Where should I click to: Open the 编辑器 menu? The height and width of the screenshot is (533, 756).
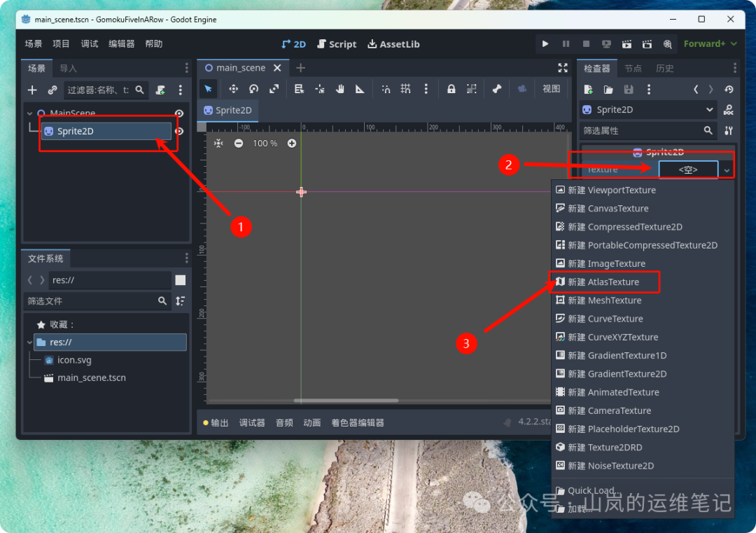(x=120, y=43)
